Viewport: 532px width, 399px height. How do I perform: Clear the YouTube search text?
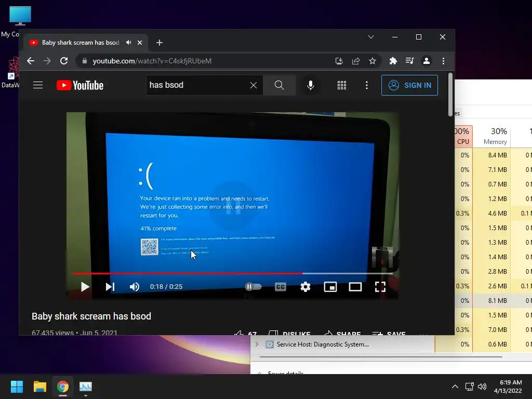(254, 85)
